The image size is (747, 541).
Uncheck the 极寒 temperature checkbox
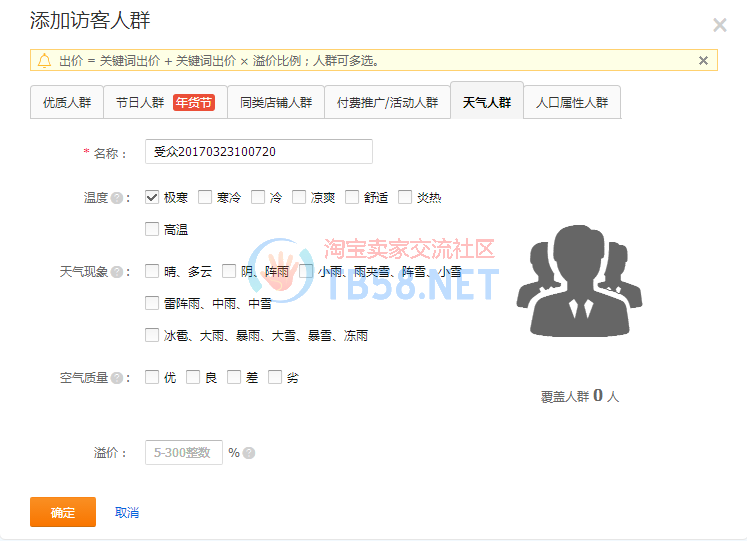[152, 197]
